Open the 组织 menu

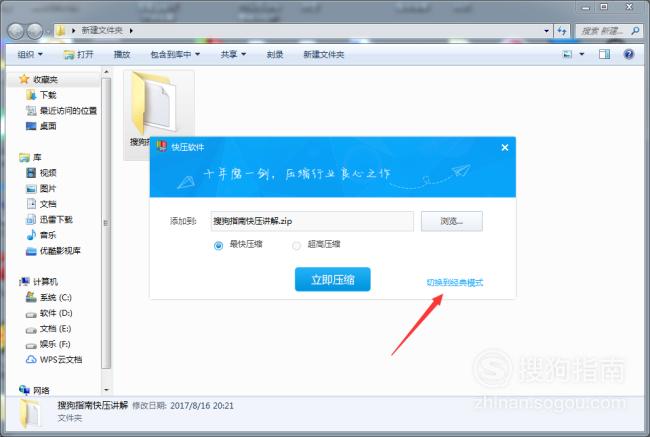30,54
